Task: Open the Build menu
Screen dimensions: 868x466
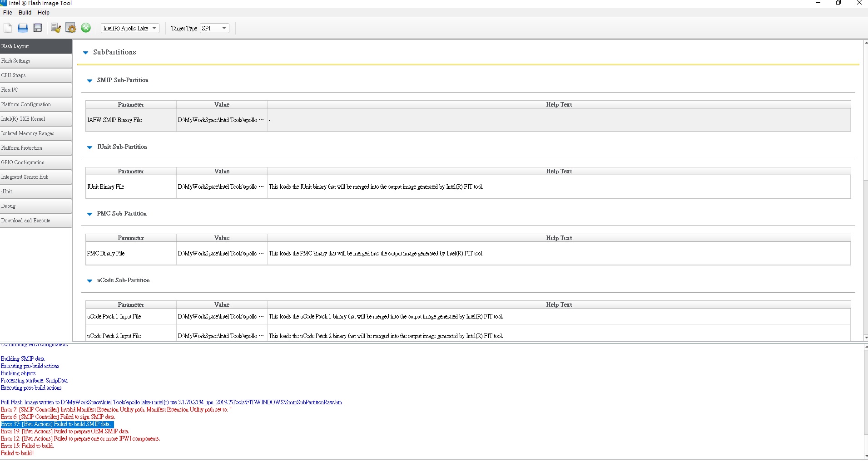Action: 25,12
